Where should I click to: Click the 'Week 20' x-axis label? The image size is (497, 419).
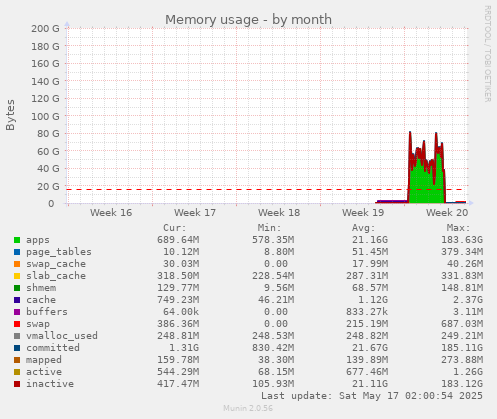447,213
